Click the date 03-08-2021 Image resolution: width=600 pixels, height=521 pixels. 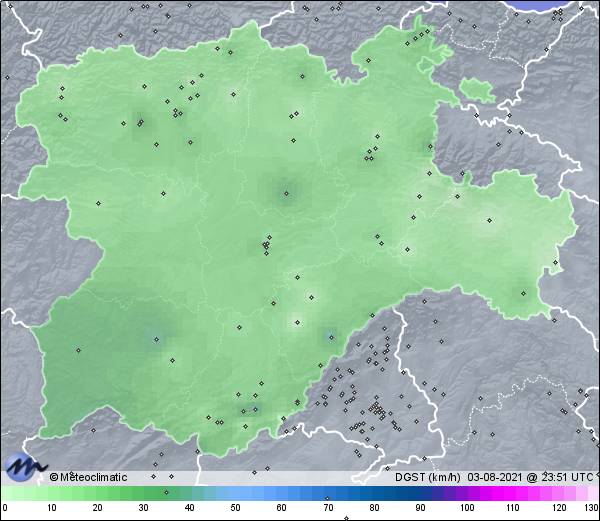click(494, 477)
